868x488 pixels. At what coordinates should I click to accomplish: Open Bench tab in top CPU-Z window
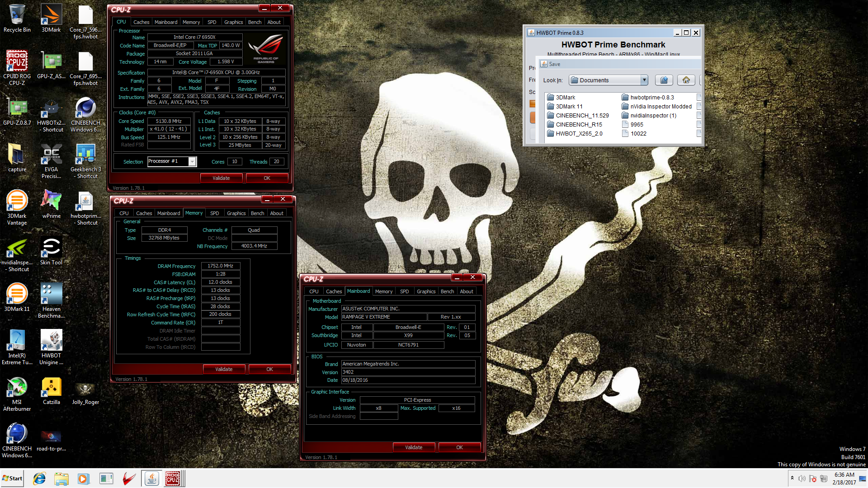255,22
